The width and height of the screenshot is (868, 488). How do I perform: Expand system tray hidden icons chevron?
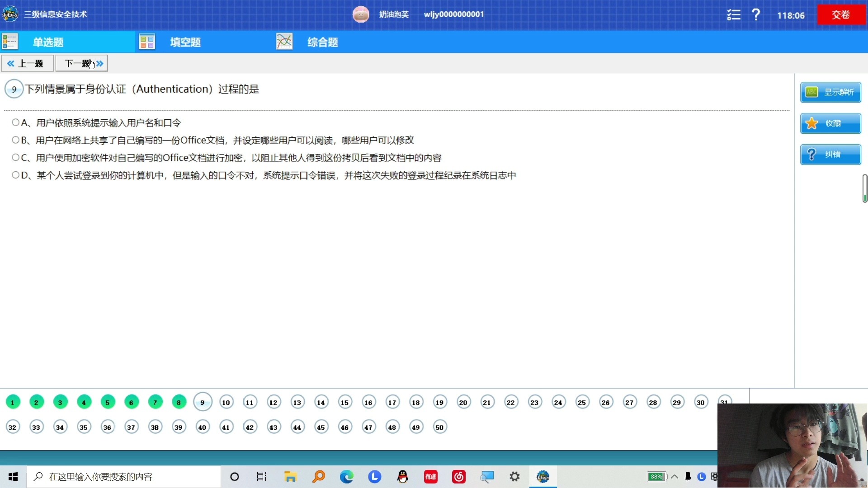click(675, 477)
